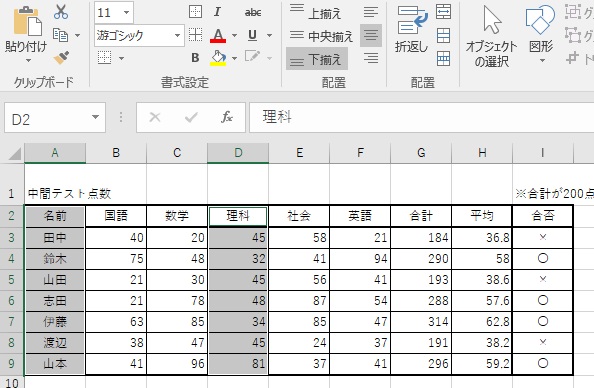
Task: Select the format painter brush icon
Action: 61,58
